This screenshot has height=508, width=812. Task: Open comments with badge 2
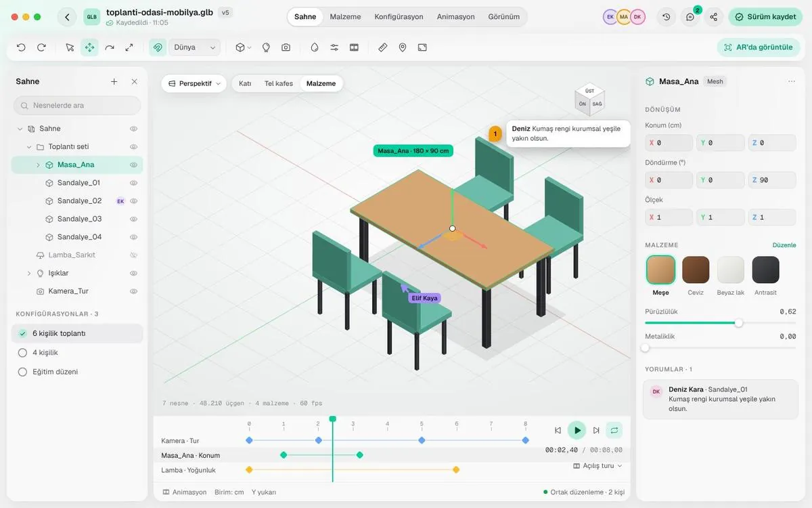coord(690,17)
